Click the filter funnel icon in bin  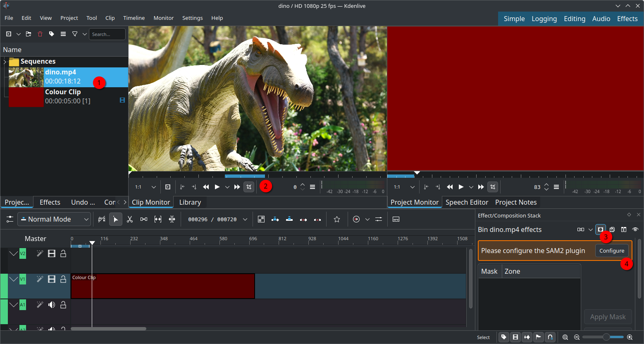[75, 34]
